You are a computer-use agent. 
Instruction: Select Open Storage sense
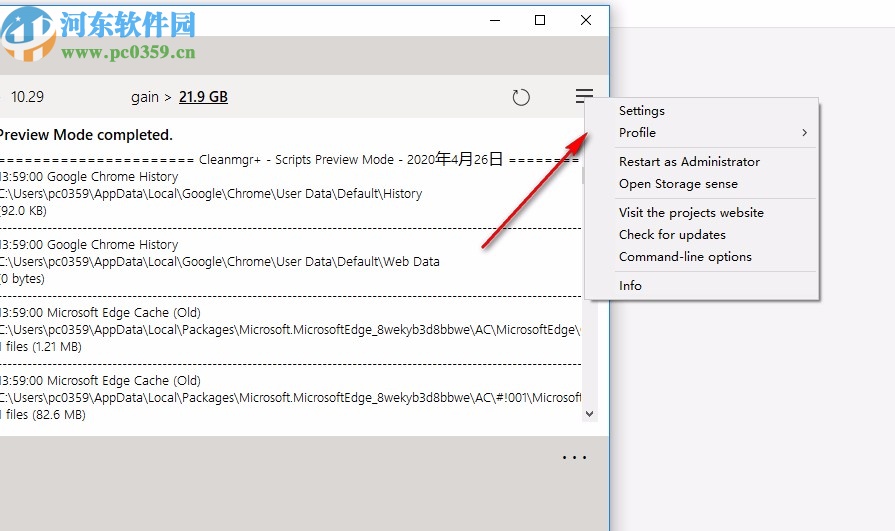pyautogui.click(x=678, y=184)
